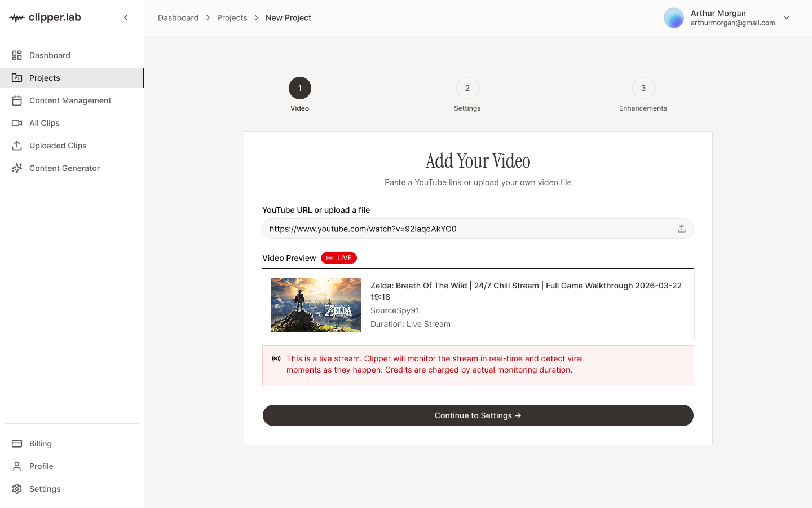Open the Profile sidebar menu item

coord(41,466)
